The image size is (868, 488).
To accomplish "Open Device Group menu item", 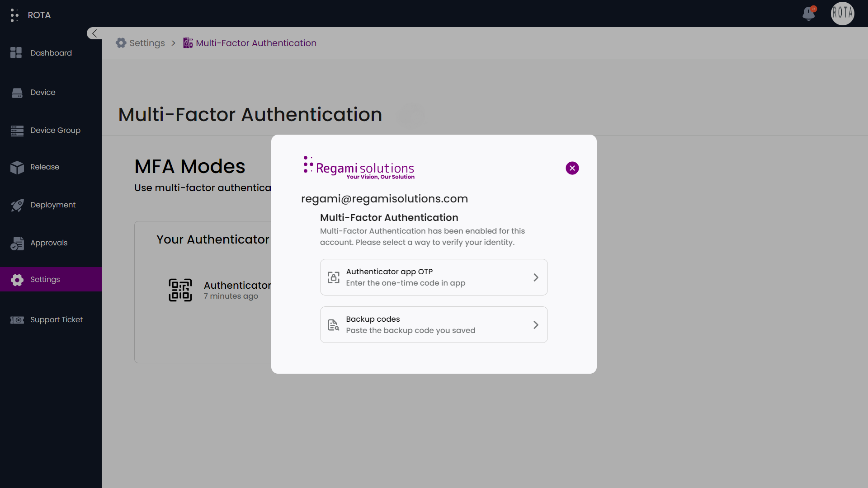I will point(55,130).
